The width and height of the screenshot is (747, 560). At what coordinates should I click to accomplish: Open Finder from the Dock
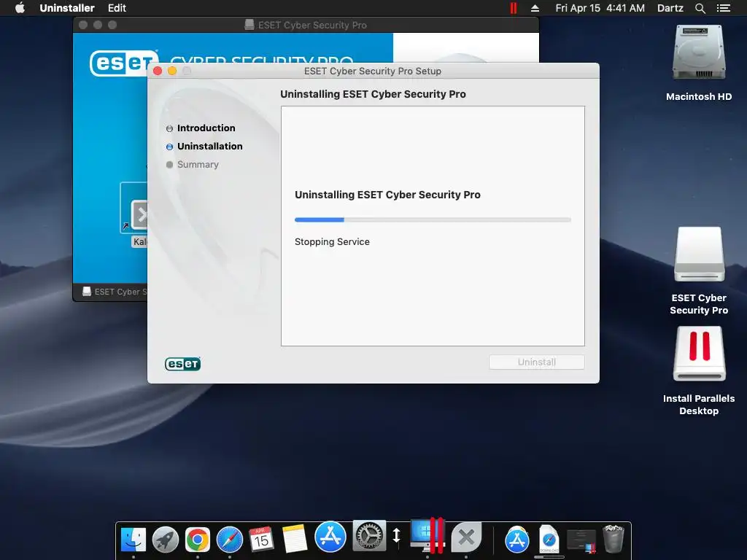[x=133, y=540]
